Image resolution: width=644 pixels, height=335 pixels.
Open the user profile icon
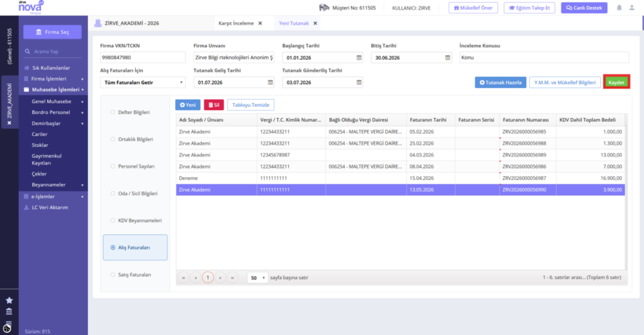tap(631, 8)
